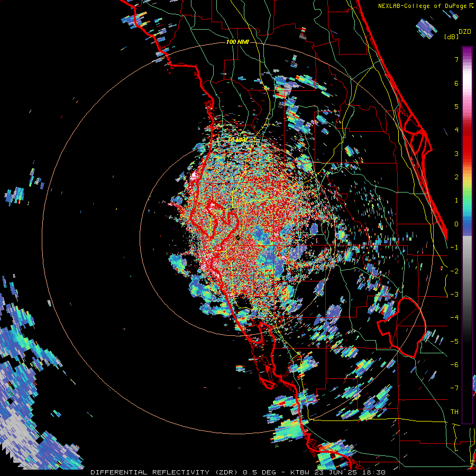476x476 pixels.
Task: Click the ZDR color scale bar
Action: (467, 235)
